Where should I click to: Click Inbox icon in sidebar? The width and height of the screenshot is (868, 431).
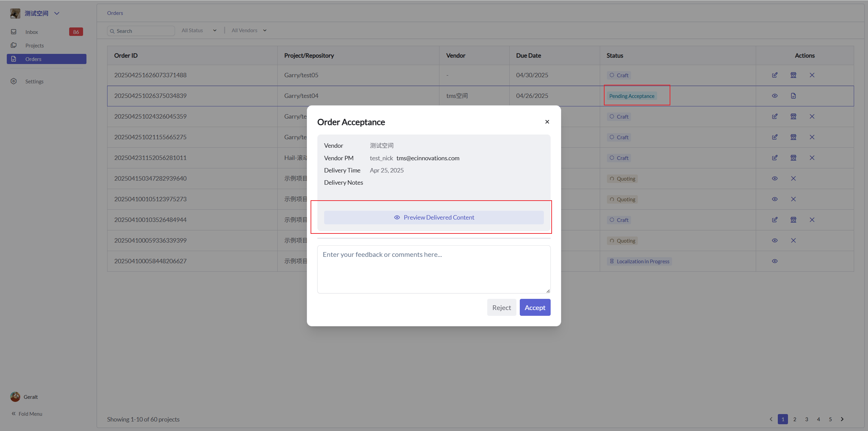tap(14, 32)
